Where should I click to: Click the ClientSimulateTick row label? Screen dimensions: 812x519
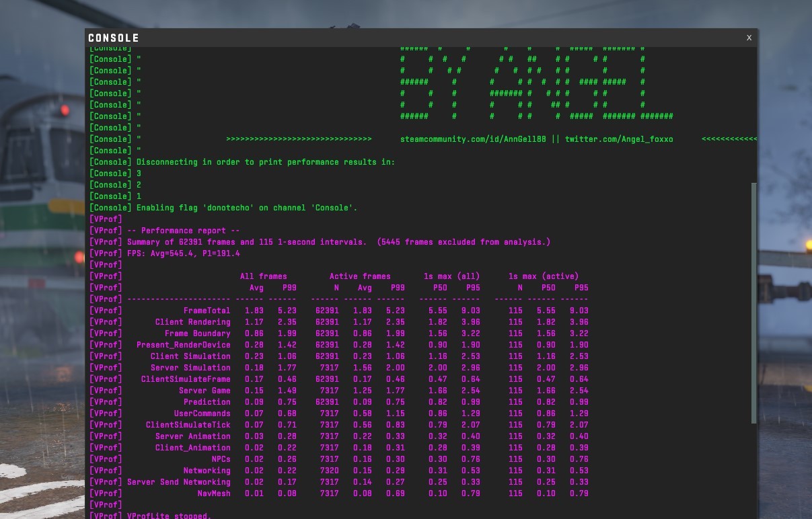pyautogui.click(x=188, y=425)
